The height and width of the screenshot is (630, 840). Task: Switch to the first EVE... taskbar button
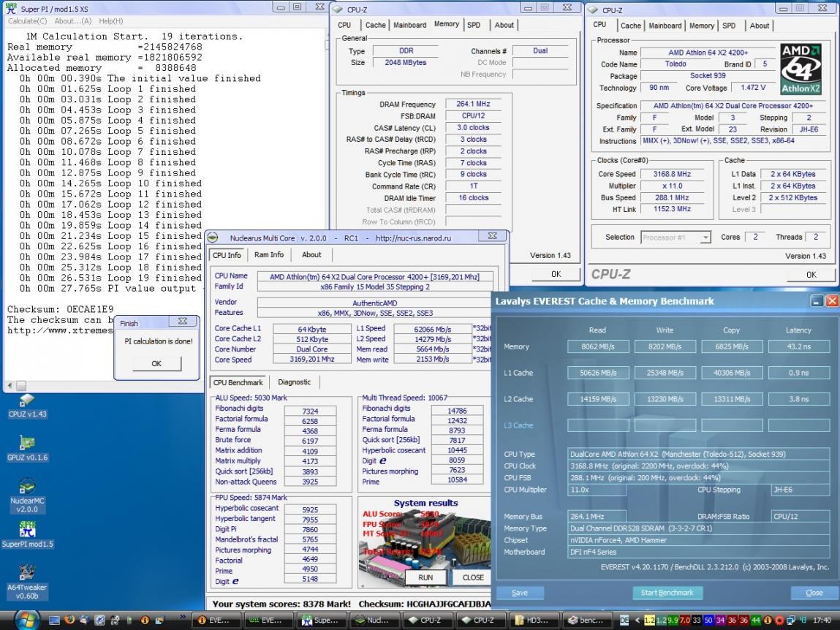pyautogui.click(x=216, y=620)
